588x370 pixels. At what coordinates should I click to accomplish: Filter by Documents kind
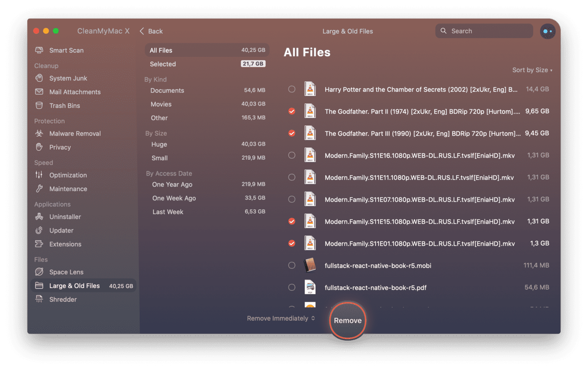207,91
